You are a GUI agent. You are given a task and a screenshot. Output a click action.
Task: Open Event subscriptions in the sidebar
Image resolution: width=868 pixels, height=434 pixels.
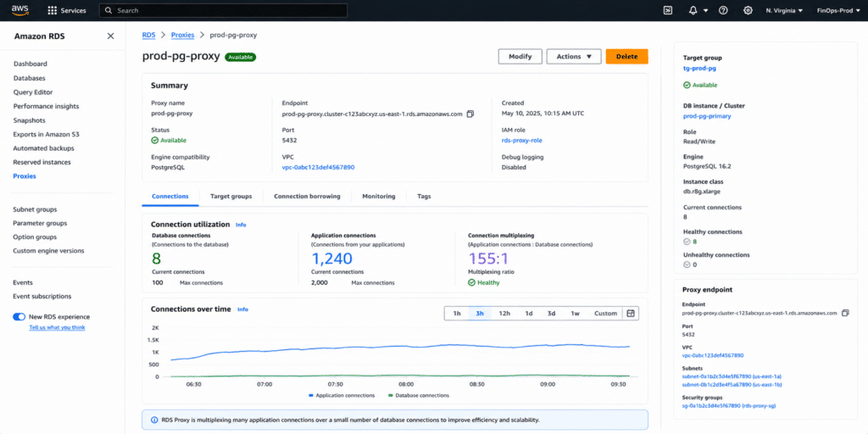tap(42, 297)
